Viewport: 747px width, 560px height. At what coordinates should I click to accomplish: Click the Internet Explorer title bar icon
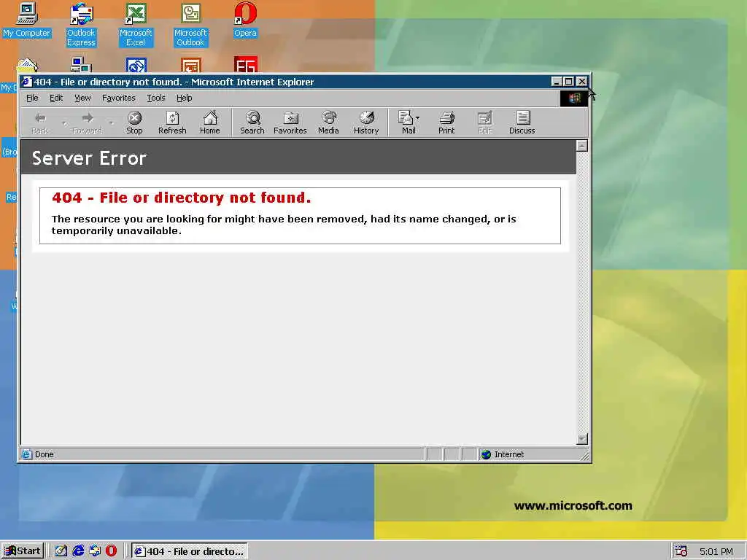27,82
